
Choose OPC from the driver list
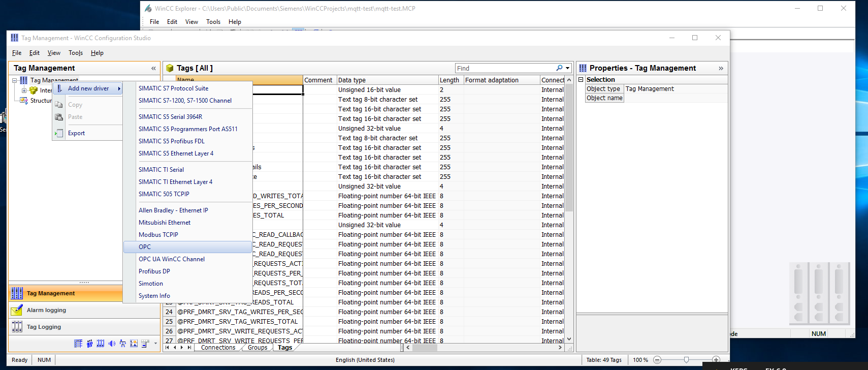188,247
